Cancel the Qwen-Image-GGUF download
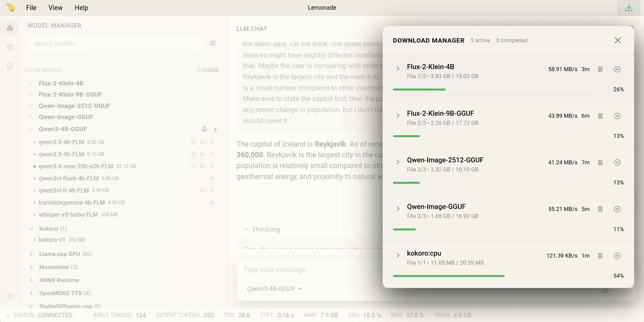 [617, 209]
